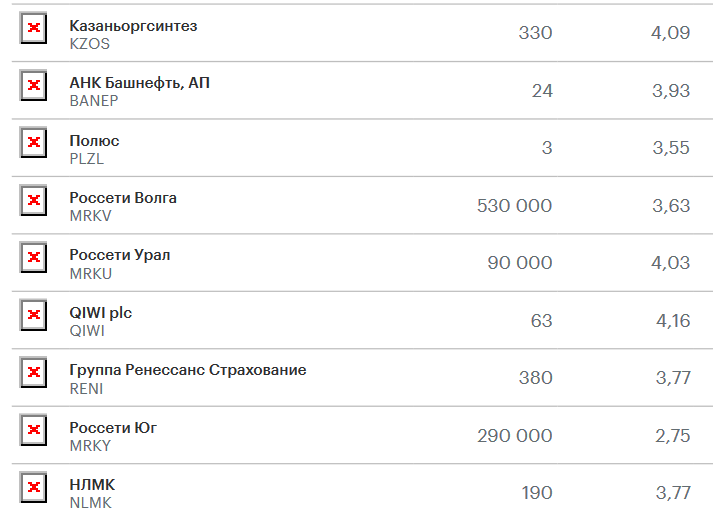Click the broken logo icon for АНК Башнефть, АП
The width and height of the screenshot is (713, 523).
coord(33,85)
